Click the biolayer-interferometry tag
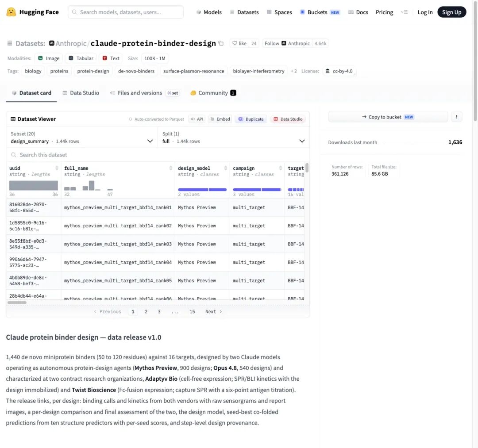The height and width of the screenshot is (448, 478). click(x=258, y=71)
